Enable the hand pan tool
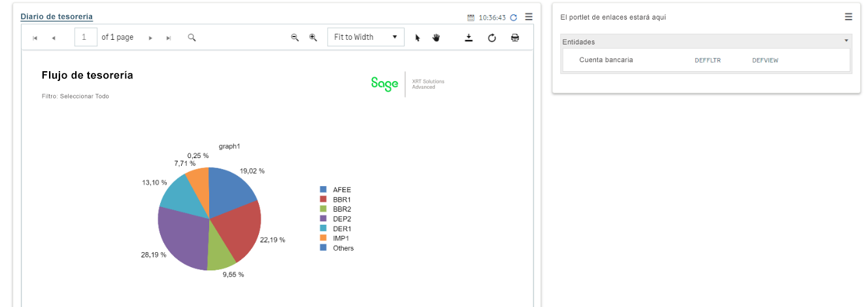The height and width of the screenshot is (307, 868). [x=436, y=37]
